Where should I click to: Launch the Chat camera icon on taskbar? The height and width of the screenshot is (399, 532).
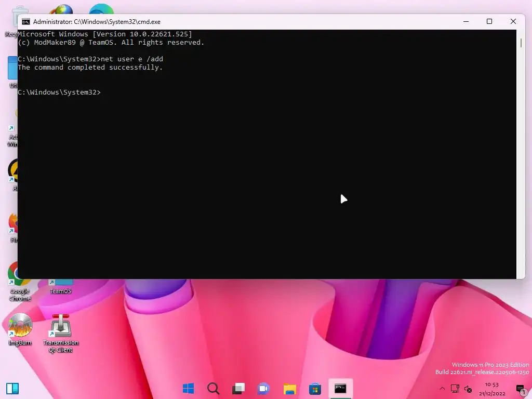[x=263, y=389]
